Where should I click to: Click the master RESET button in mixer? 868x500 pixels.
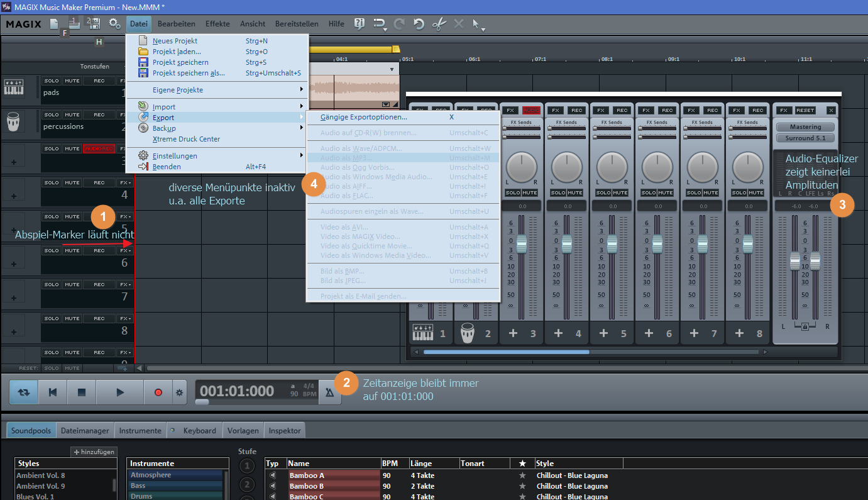[805, 110]
